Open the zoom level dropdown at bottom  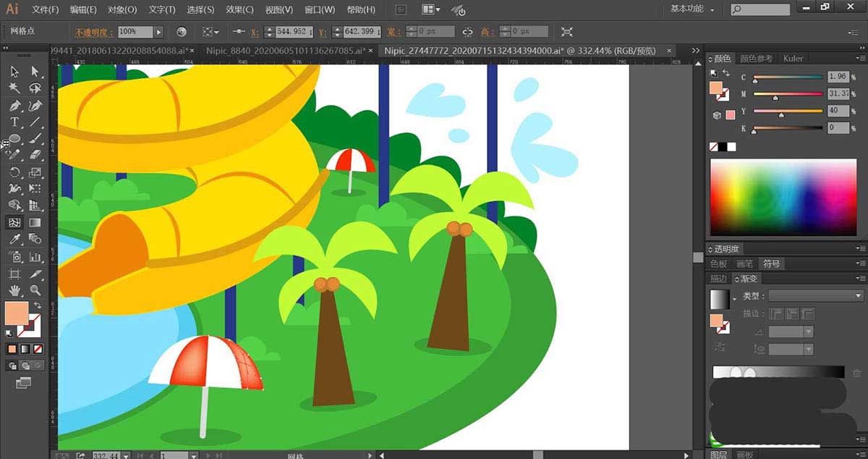point(127,456)
